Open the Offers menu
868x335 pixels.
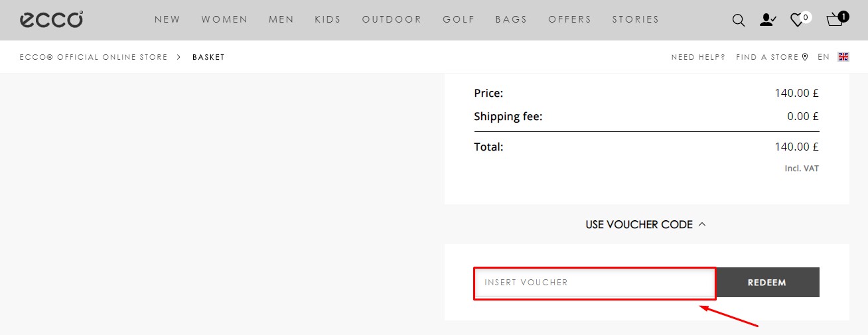click(x=569, y=19)
